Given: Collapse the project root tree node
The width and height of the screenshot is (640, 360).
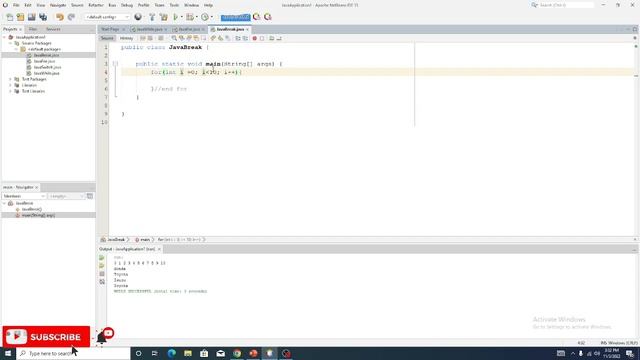Looking at the screenshot, I should click(x=4, y=37).
